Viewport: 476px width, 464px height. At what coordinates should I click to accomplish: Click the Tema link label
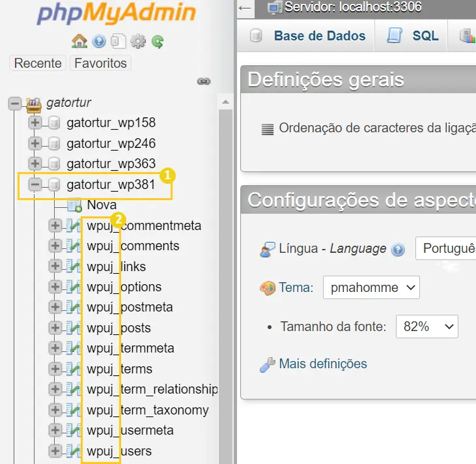click(x=296, y=287)
